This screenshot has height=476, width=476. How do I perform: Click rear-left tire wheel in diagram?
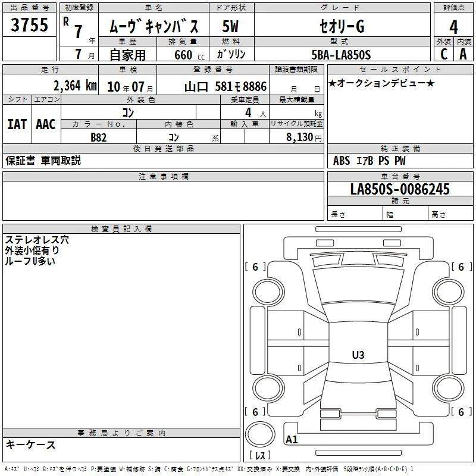pyautogui.click(x=268, y=389)
